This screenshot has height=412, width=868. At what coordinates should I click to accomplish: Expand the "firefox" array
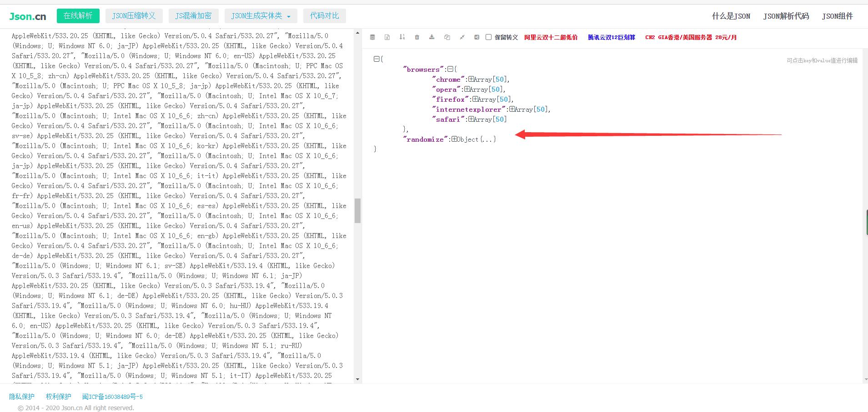475,99
